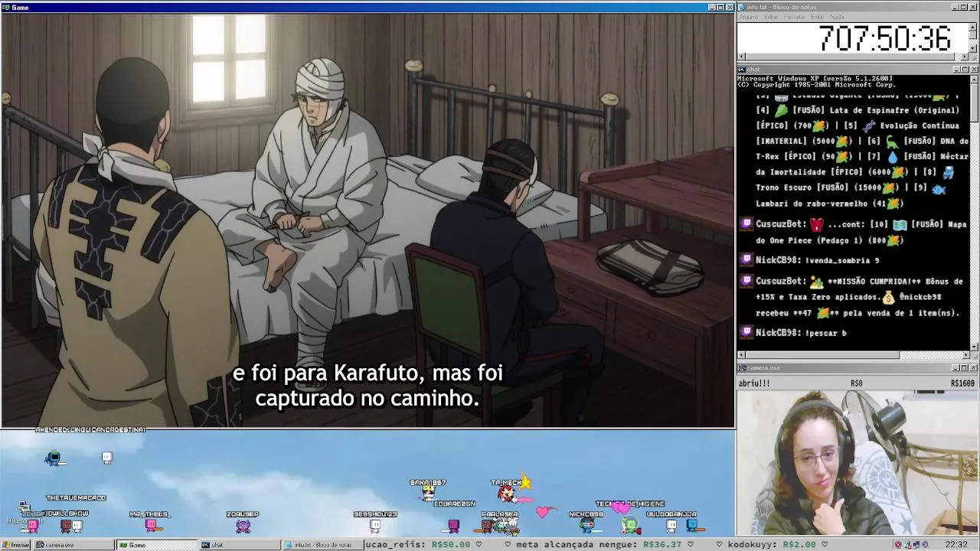
Task: Open Arquivo menu in Bloco de notas
Action: click(748, 17)
